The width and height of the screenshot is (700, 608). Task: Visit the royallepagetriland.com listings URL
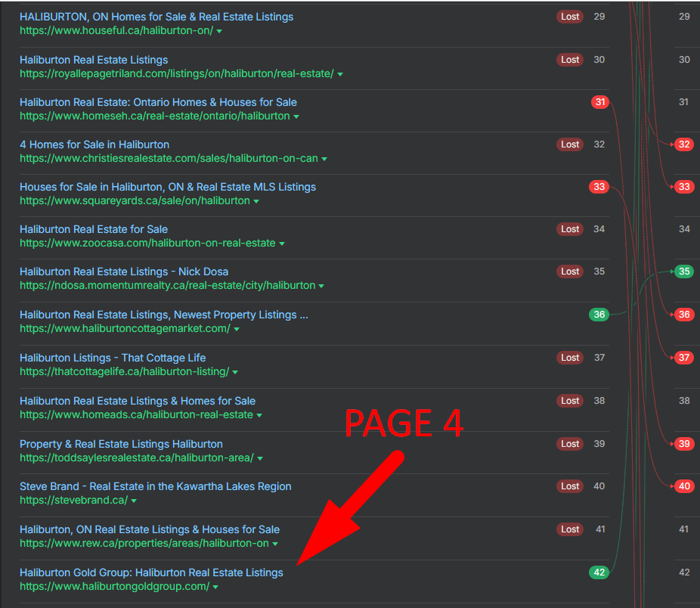177,73
